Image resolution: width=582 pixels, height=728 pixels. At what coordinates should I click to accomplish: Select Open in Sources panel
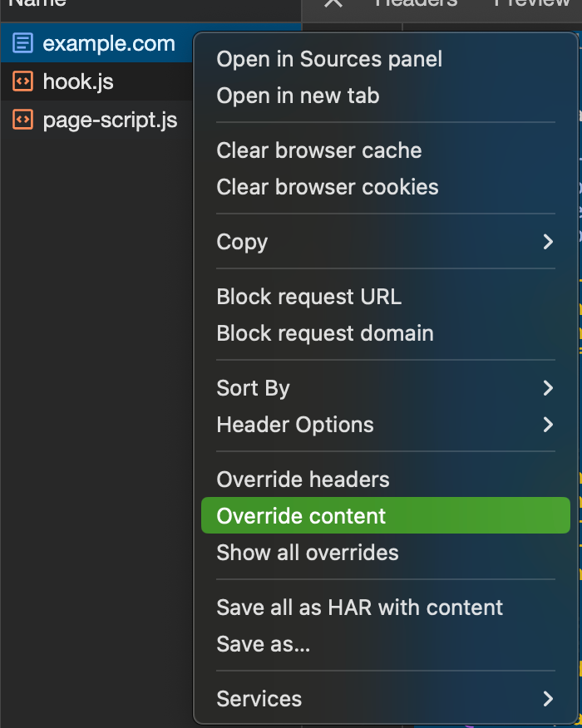329,59
